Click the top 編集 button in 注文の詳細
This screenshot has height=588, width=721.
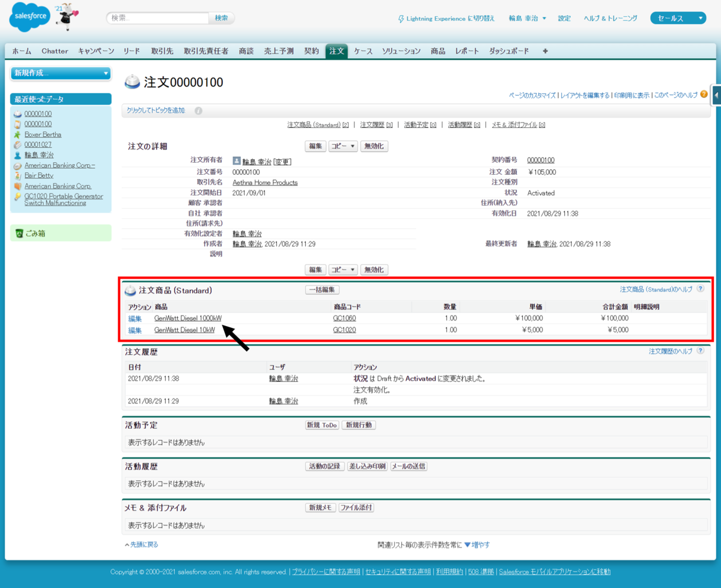click(315, 146)
